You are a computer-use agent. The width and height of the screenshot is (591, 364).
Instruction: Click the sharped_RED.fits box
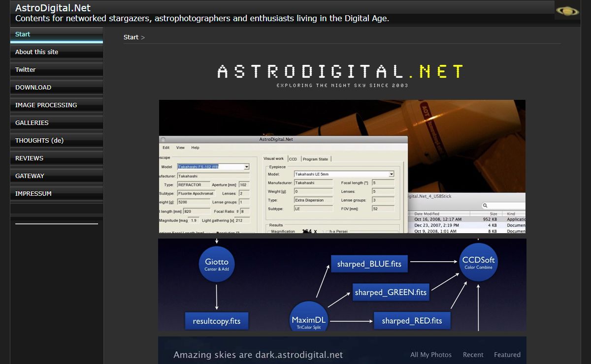(412, 321)
